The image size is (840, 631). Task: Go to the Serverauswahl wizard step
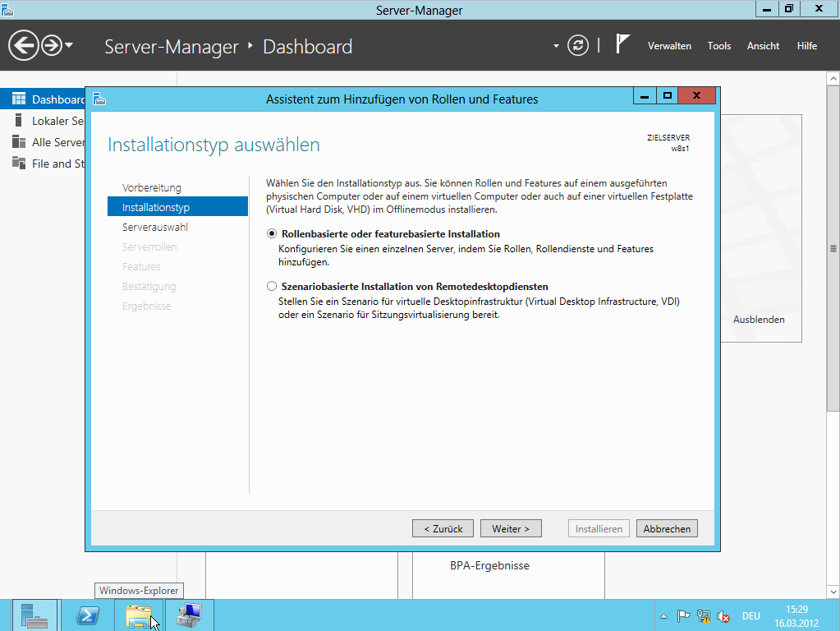[x=155, y=228]
